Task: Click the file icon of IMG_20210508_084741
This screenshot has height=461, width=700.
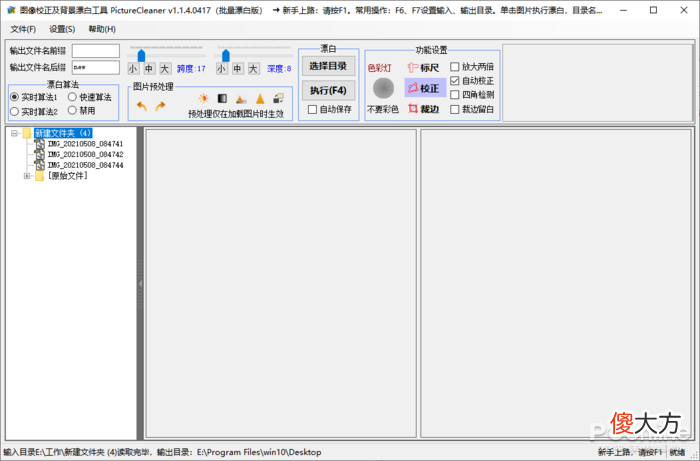Action: 40,144
